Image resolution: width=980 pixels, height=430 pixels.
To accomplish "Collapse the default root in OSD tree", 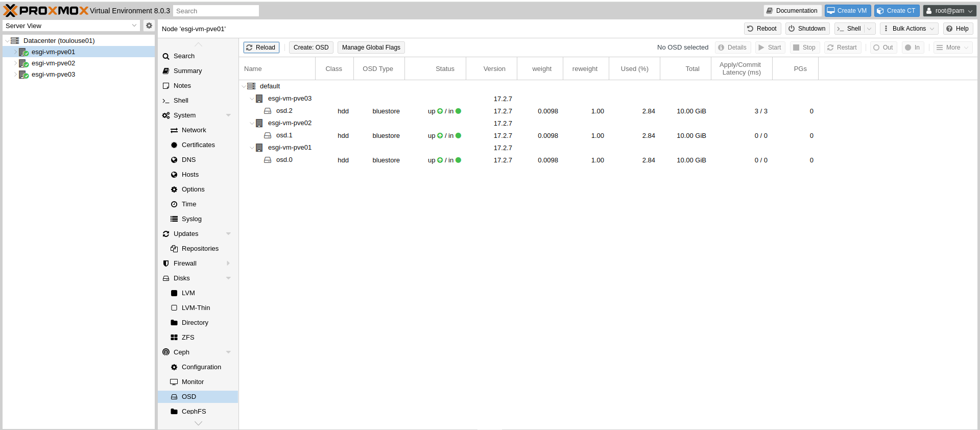I will (244, 86).
